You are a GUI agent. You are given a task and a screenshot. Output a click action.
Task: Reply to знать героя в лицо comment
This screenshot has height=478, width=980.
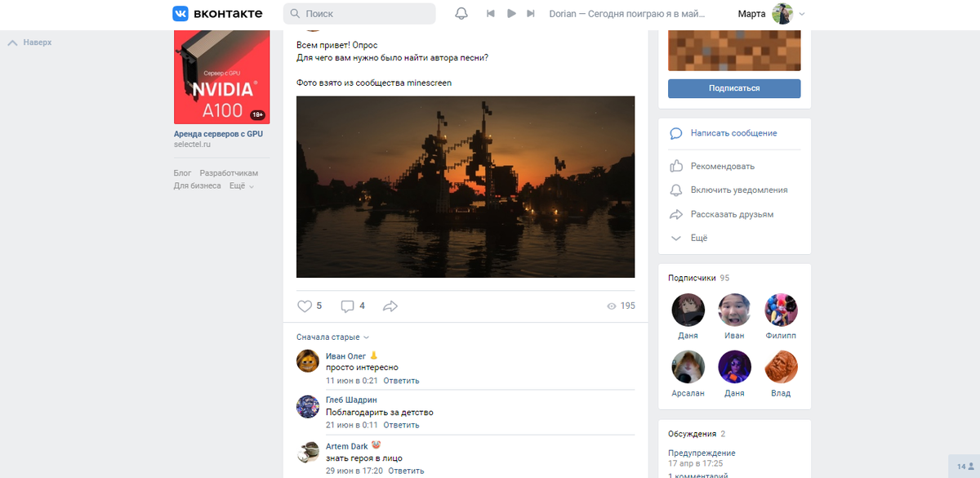tap(407, 471)
